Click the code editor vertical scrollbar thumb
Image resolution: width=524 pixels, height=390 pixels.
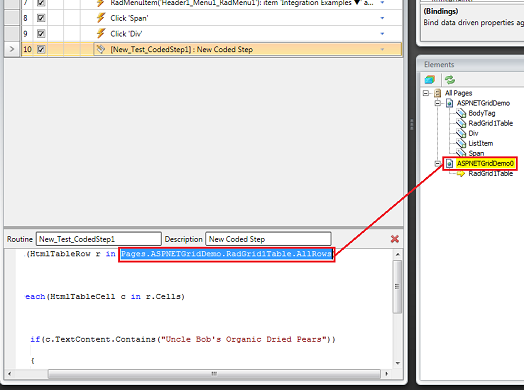397,286
